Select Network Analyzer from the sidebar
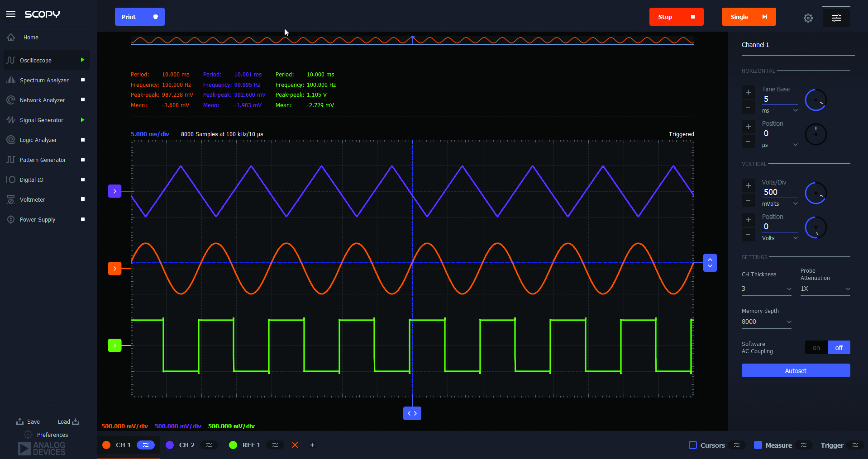868x459 pixels. (43, 100)
